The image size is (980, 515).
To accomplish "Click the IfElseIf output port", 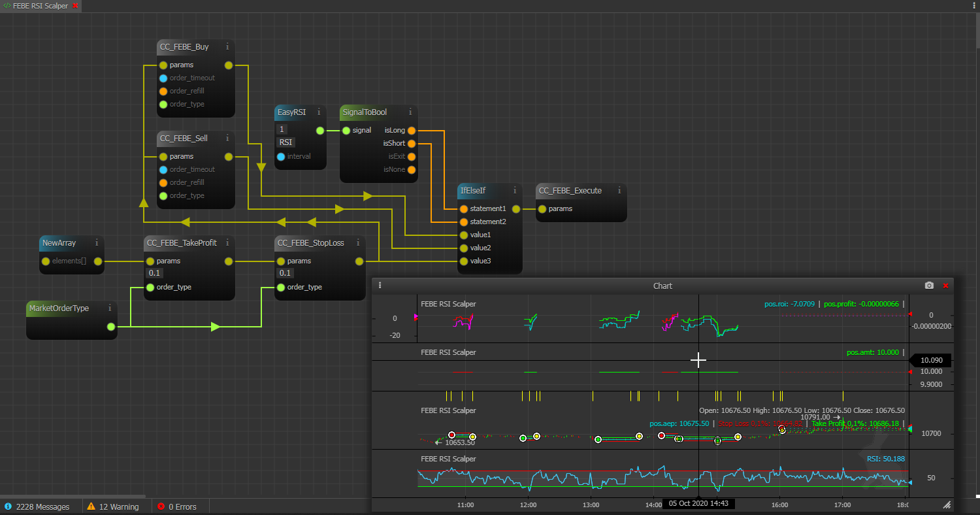I will (x=516, y=208).
